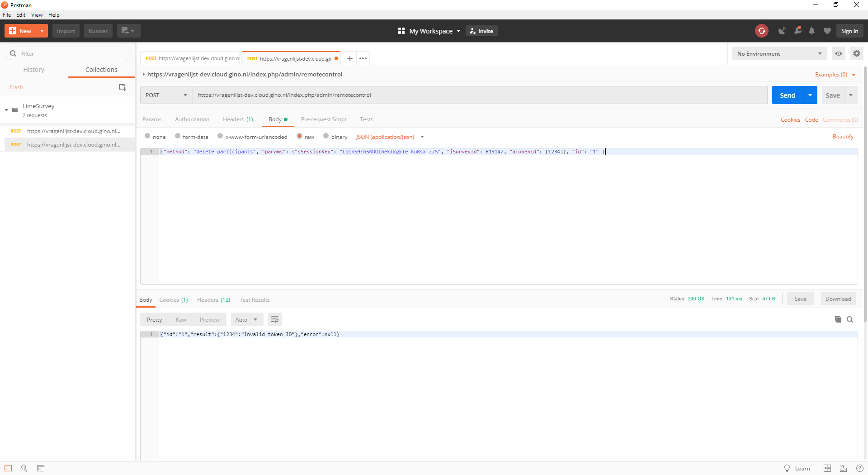This screenshot has height=475, width=868.
Task: Open the Pre-request Script tab
Action: (x=324, y=119)
